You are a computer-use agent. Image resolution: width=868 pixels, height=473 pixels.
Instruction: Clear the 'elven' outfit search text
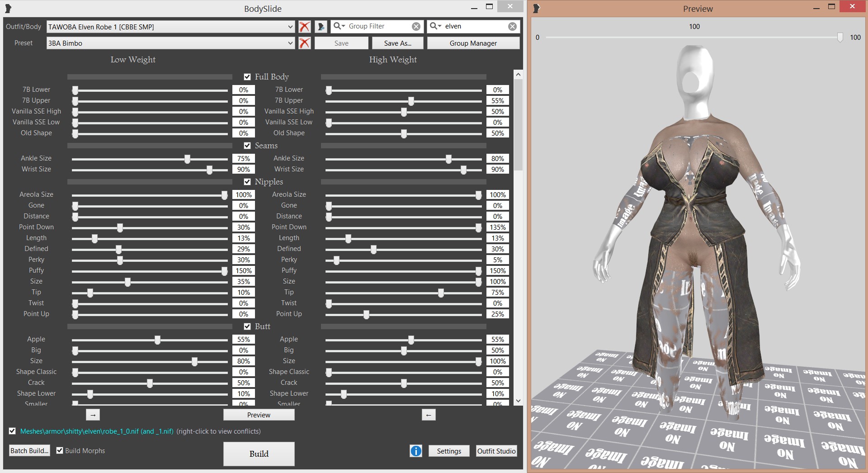[x=512, y=27]
